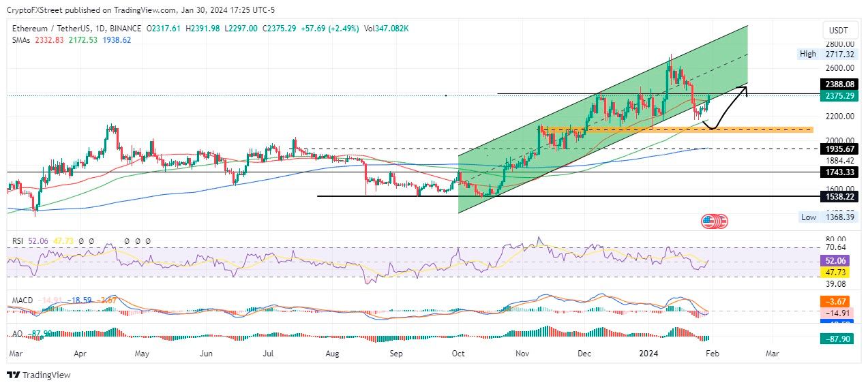Click the 1538.22 support level label
This screenshot has height=387, width=868.
839,196
